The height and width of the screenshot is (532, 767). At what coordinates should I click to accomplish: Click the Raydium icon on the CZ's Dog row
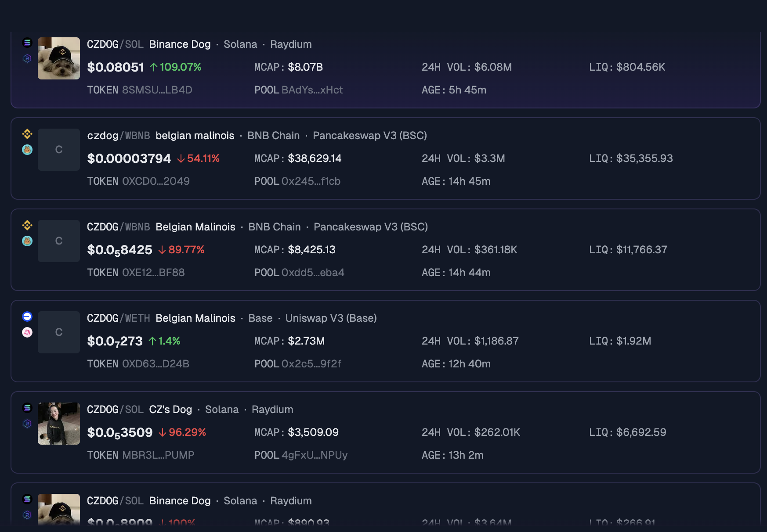click(27, 424)
